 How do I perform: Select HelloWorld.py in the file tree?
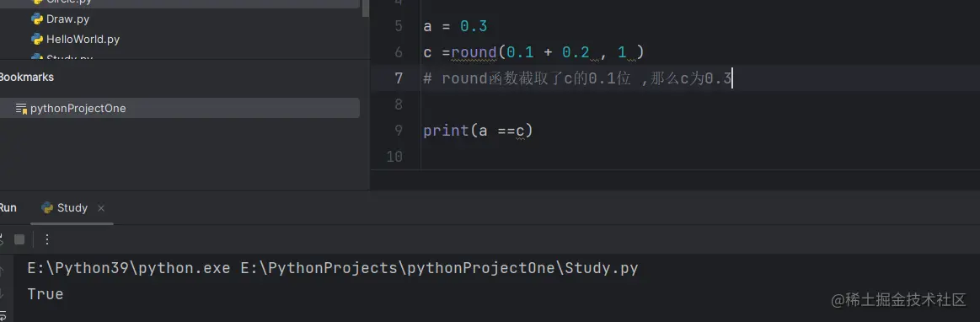(83, 40)
